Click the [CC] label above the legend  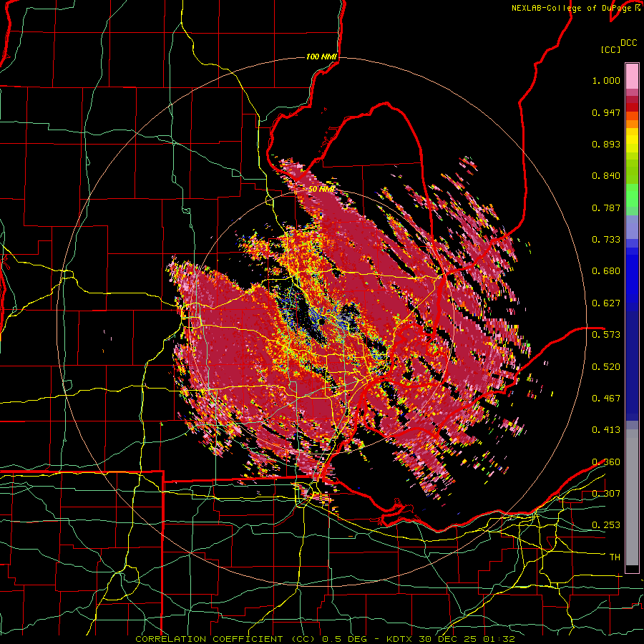tap(610, 49)
